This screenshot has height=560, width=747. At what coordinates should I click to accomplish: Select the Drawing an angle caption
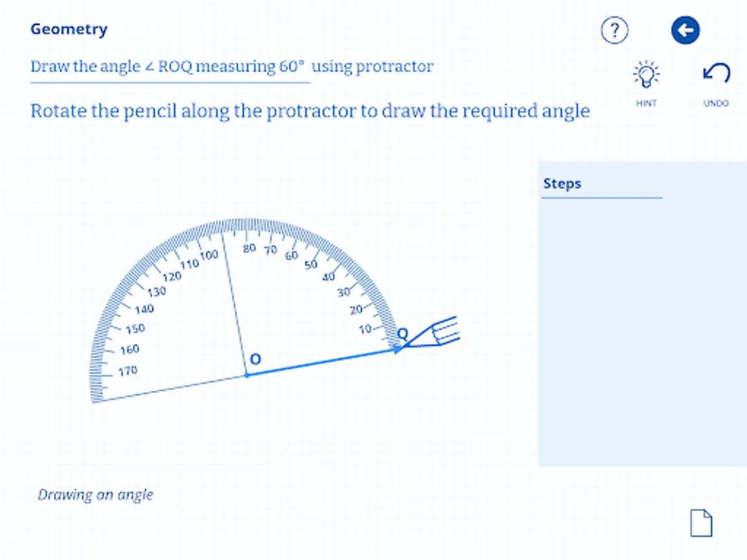(95, 495)
